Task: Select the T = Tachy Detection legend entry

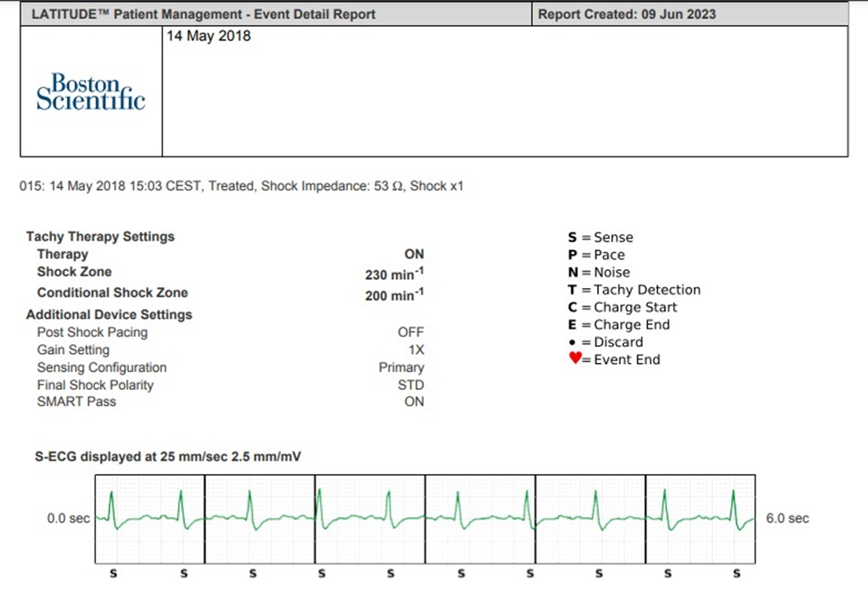Action: (x=634, y=290)
